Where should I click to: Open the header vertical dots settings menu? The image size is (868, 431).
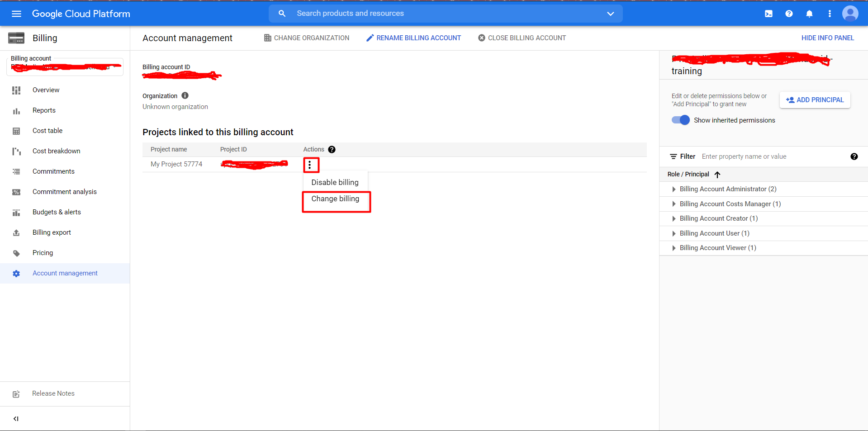pos(830,14)
